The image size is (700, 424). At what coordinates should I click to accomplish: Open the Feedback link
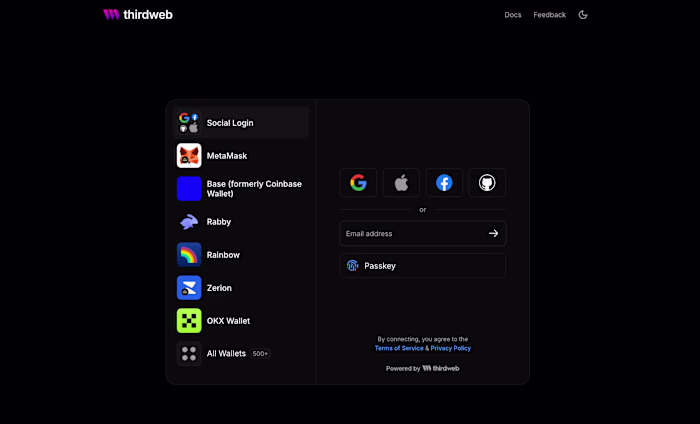(550, 15)
